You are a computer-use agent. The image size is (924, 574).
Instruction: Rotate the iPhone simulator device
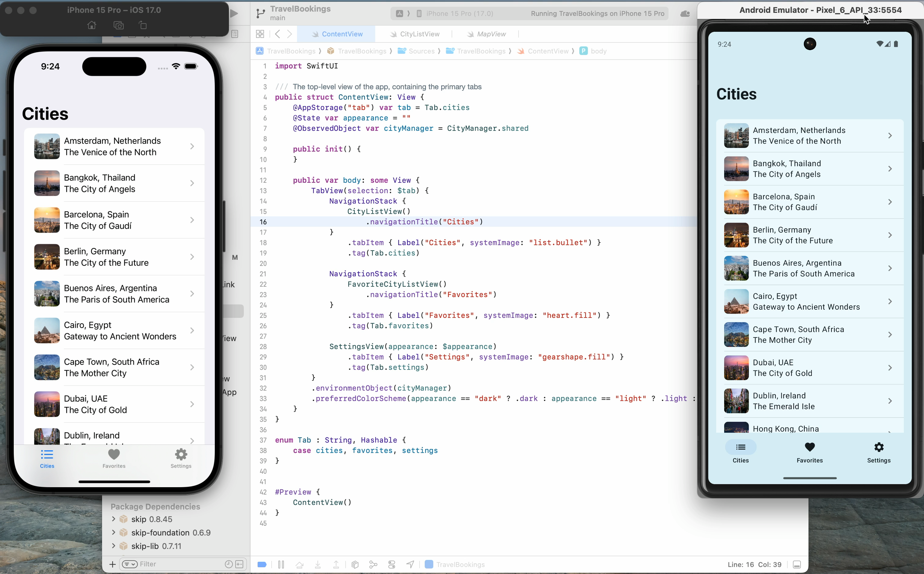coord(143,25)
